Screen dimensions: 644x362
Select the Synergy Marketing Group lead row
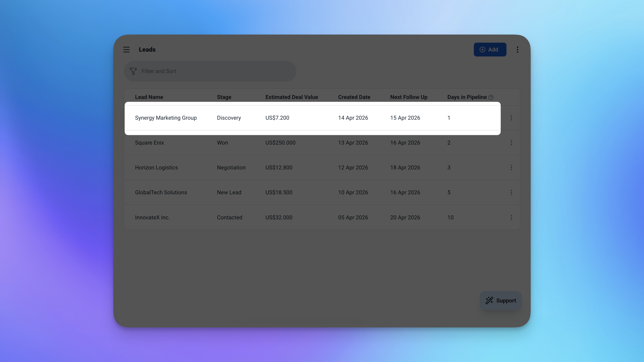tap(166, 118)
